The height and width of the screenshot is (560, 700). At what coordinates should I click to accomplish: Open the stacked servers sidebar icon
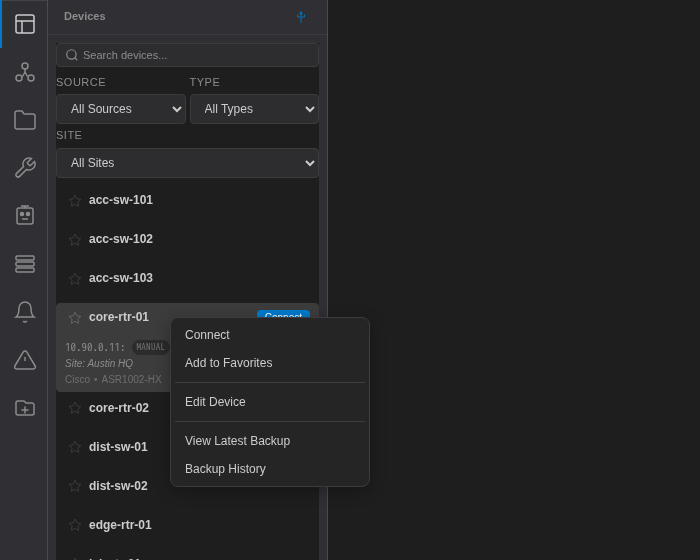point(25,263)
